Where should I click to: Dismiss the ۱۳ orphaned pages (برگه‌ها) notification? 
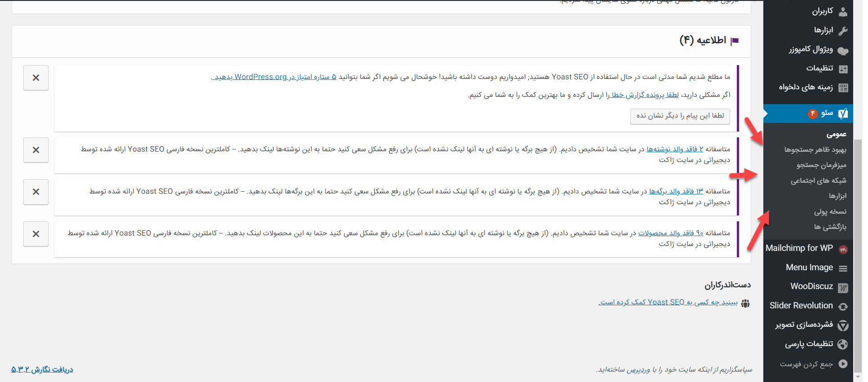[36, 192]
